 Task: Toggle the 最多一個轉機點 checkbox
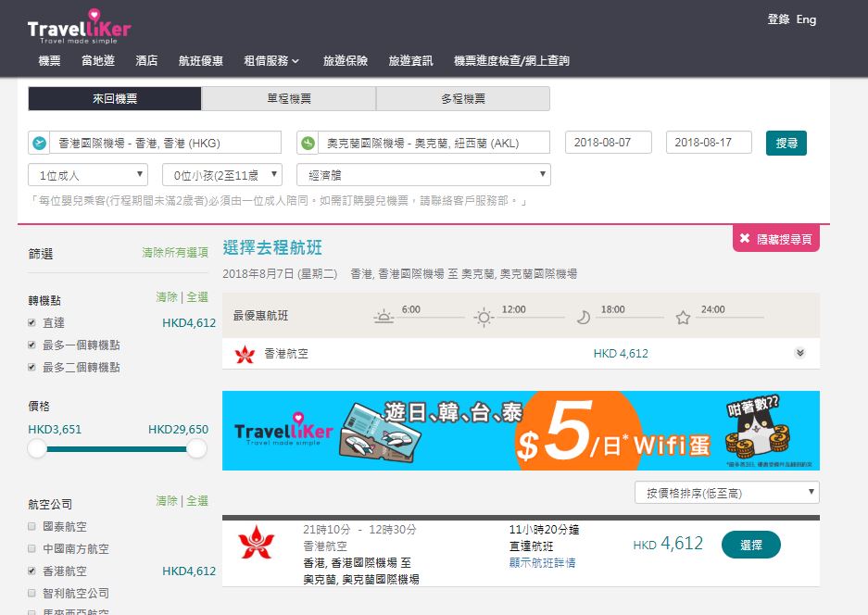tap(32, 345)
